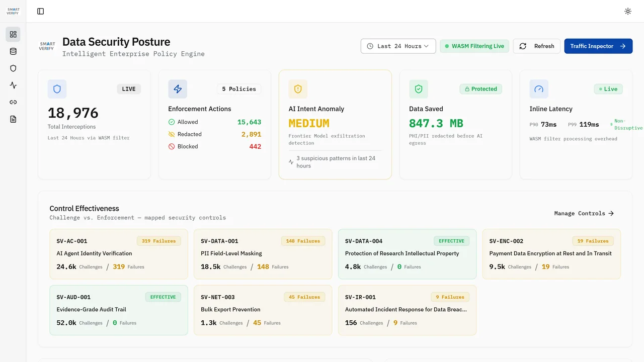Click the EFFECTIVE badge on SV-DATA-004
The height and width of the screenshot is (362, 644).
pos(452,241)
